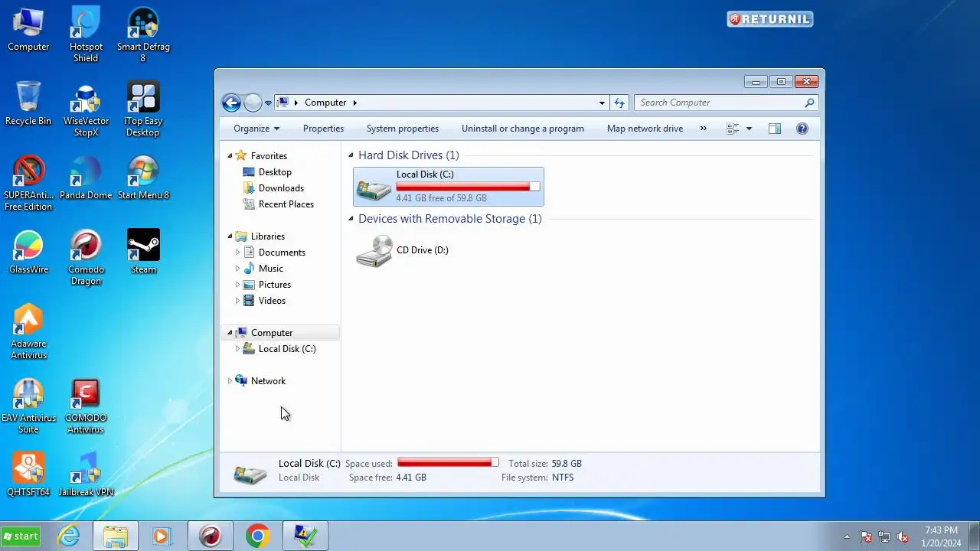Launch Start Menu 8 shortcut
This screenshot has height=551, width=980.
(x=143, y=178)
